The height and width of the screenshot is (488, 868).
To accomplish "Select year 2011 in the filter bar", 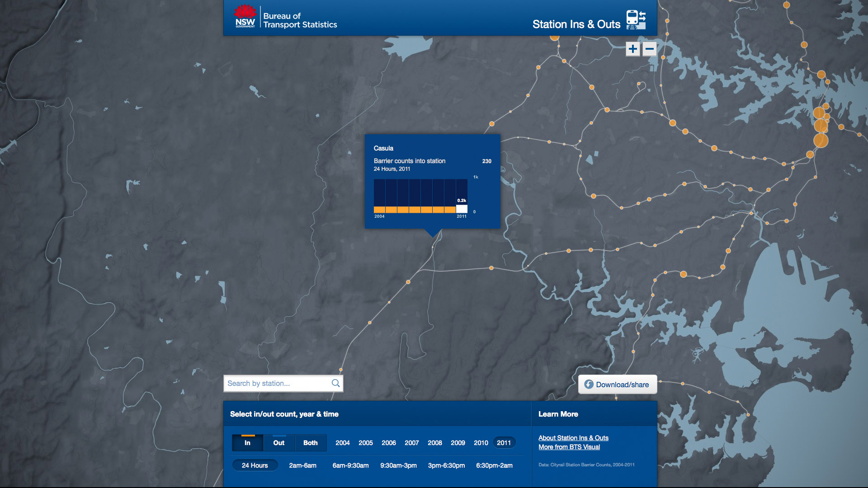I will pyautogui.click(x=504, y=443).
